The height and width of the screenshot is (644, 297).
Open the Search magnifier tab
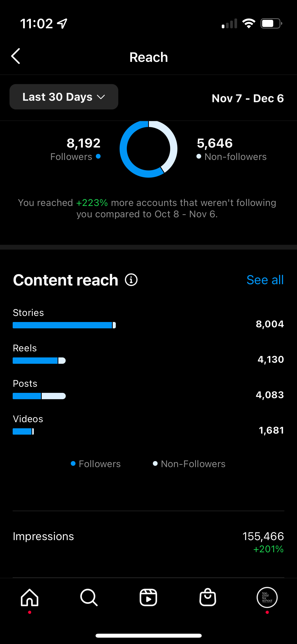point(89,597)
